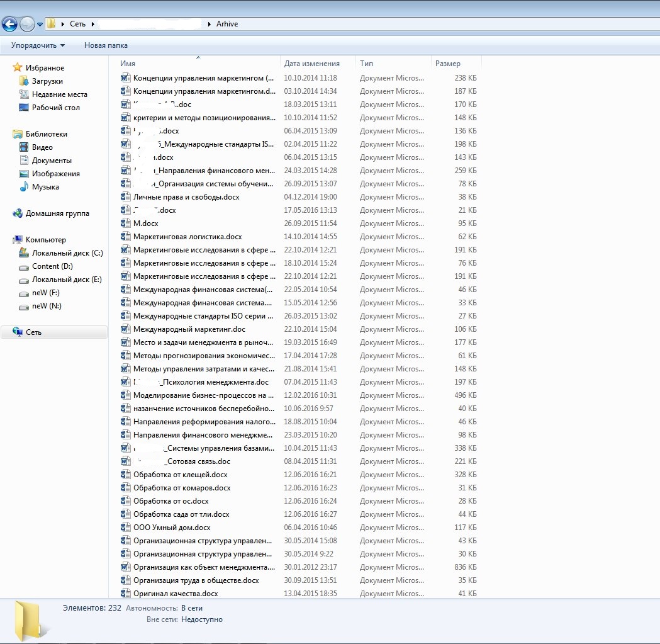The width and height of the screenshot is (660, 644).
Task: Click the neW (N:) drive icon
Action: click(23, 307)
